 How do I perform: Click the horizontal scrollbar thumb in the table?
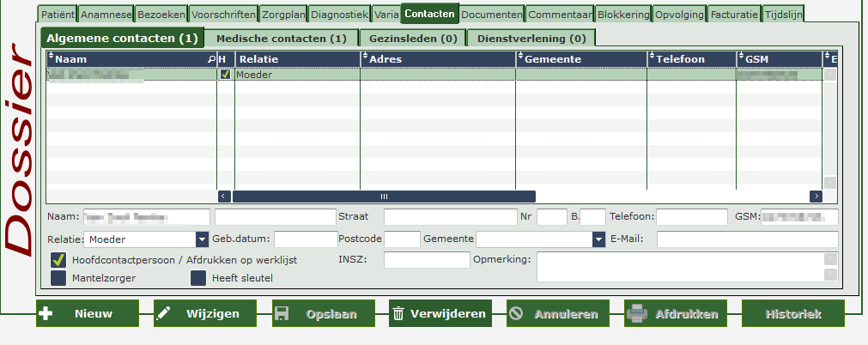(x=384, y=197)
